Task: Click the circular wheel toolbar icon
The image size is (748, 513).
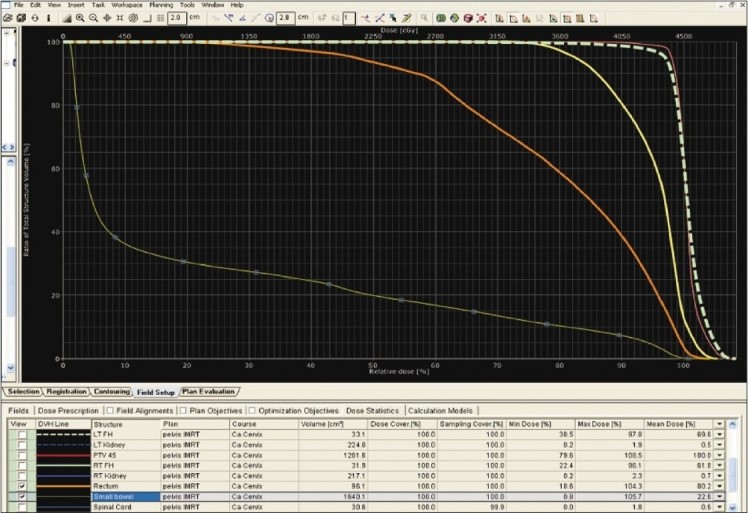Action: click(x=133, y=18)
